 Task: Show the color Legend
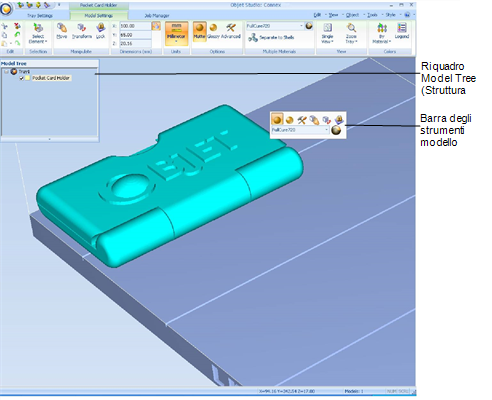coord(402,31)
